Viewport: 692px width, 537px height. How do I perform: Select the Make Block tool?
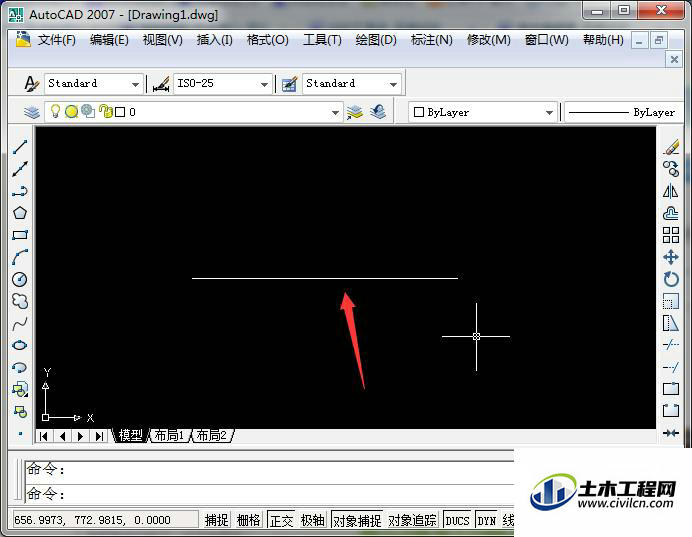coord(20,412)
